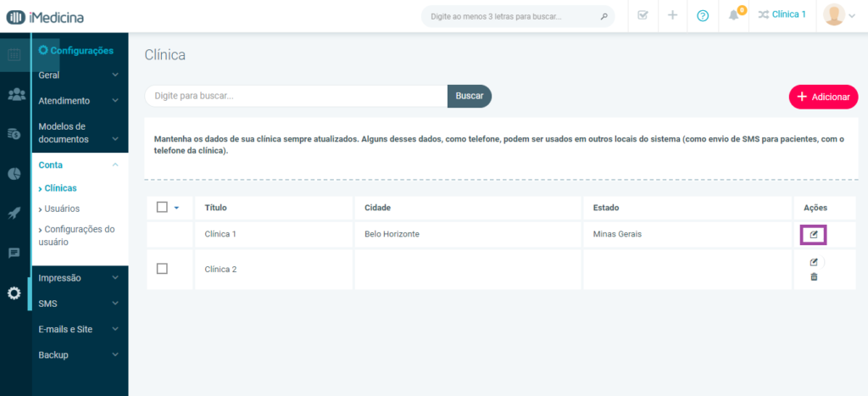868x396 pixels.
Task: Click the Clínica 2 title cell
Action: [220, 269]
